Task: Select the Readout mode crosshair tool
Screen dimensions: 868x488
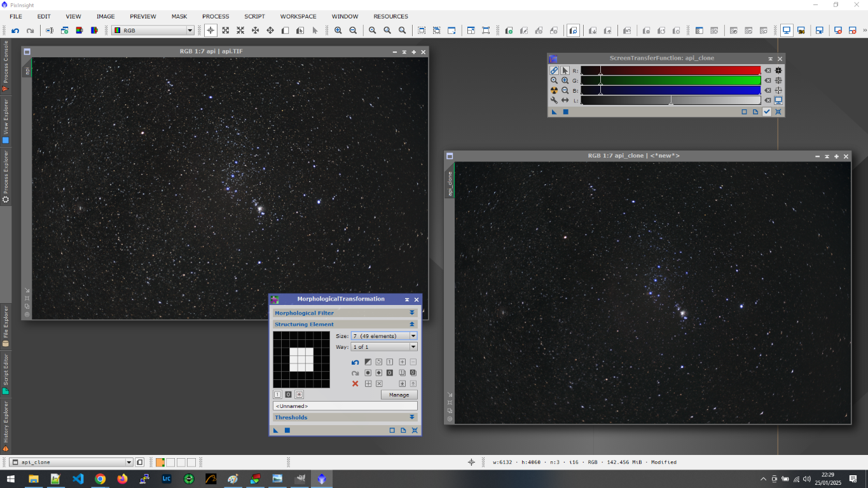Action: point(210,30)
